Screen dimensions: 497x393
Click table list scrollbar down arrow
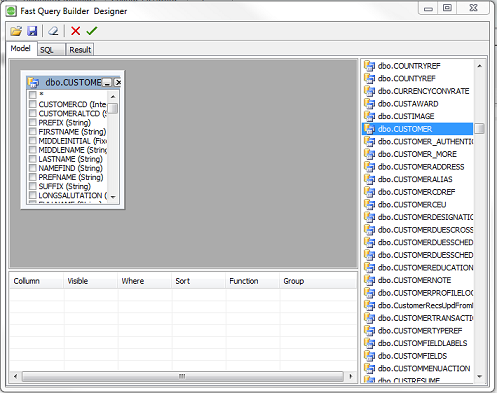point(479,377)
